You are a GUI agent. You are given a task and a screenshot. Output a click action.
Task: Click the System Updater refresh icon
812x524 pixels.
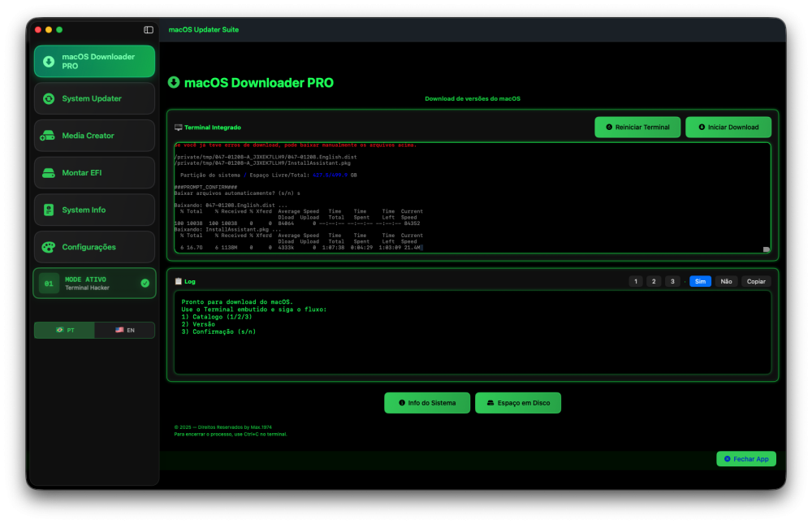pyautogui.click(x=49, y=98)
